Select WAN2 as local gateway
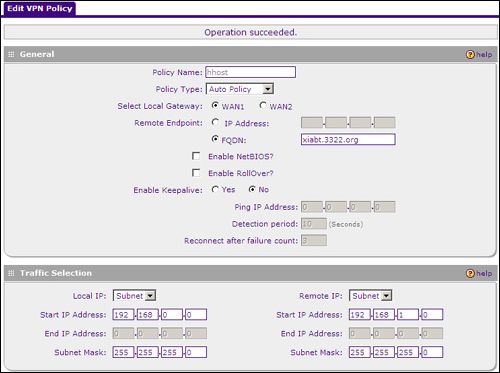500x373 pixels. pyautogui.click(x=263, y=106)
